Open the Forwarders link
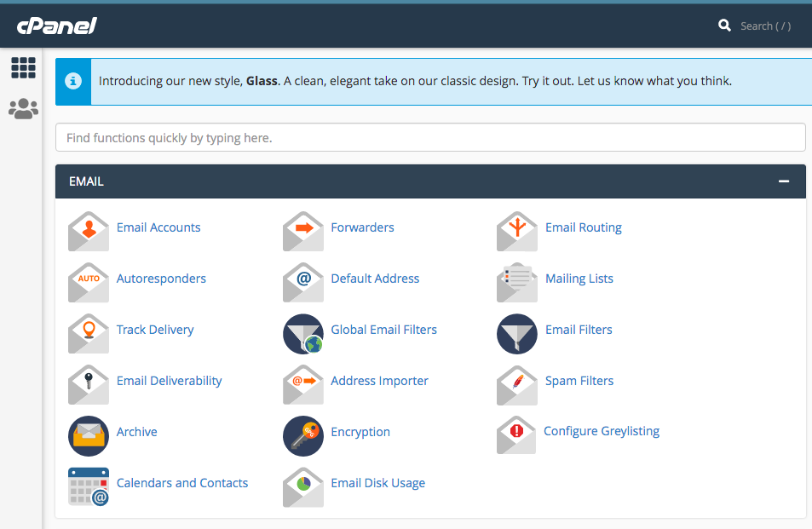This screenshot has width=812, height=529. tap(362, 227)
